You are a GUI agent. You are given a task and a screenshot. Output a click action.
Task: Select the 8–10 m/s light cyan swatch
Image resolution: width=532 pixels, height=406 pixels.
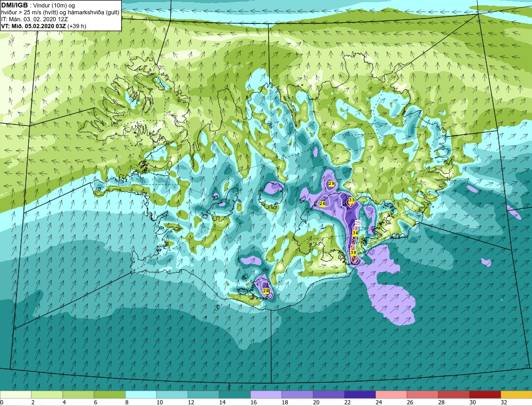pos(141,394)
